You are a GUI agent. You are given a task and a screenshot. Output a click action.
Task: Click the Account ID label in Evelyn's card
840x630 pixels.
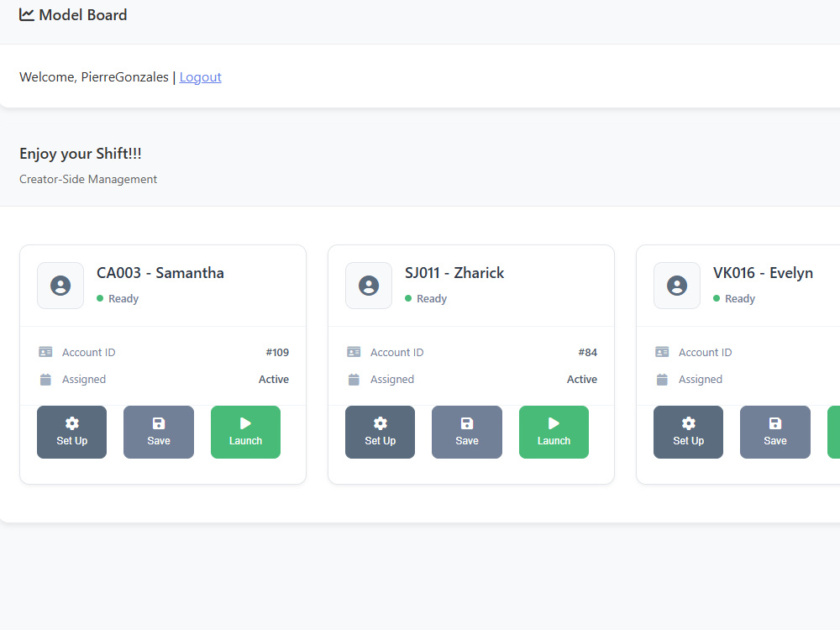(x=705, y=353)
